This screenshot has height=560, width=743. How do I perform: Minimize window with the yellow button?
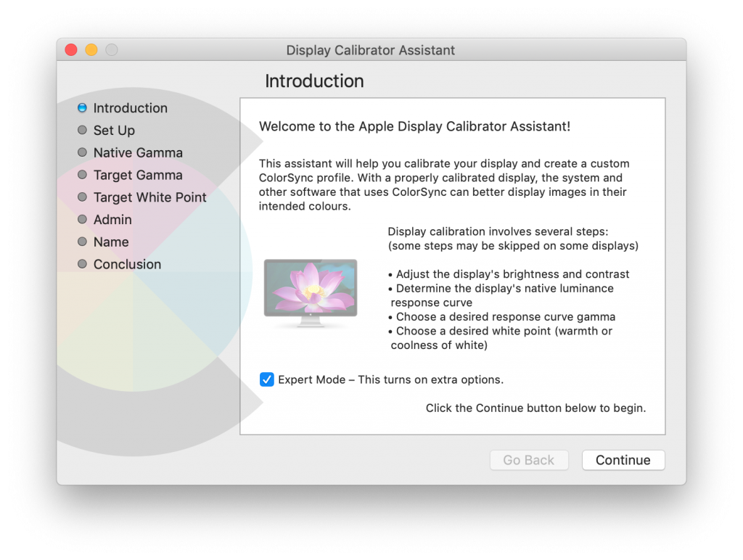[91, 50]
